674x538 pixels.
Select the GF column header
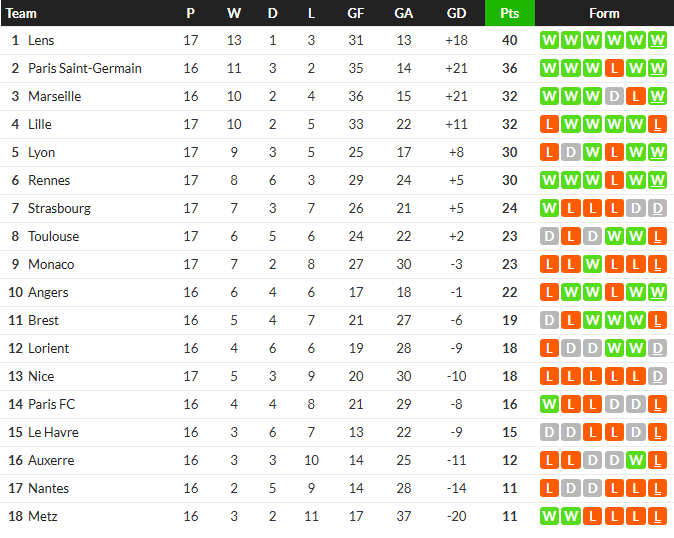coord(355,13)
